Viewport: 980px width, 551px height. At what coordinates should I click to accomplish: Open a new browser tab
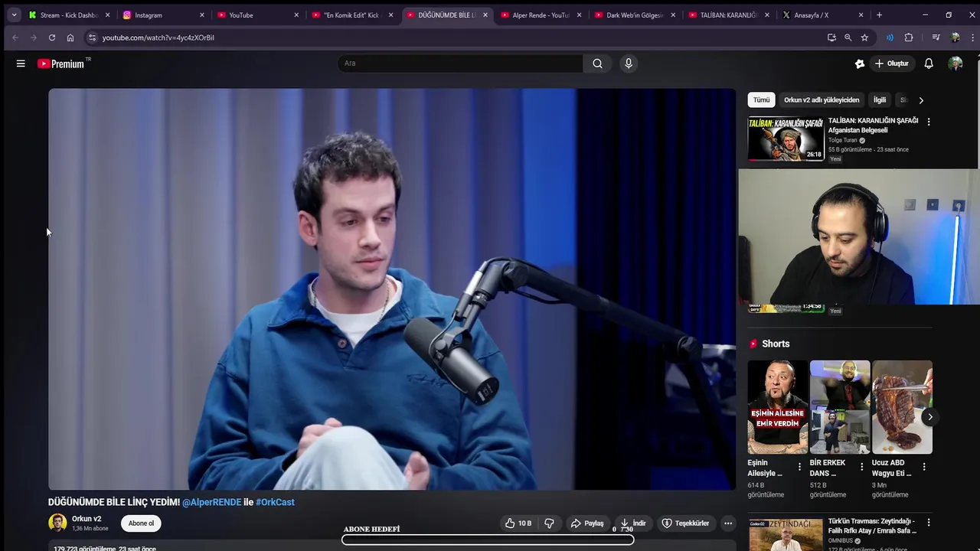click(x=879, y=15)
